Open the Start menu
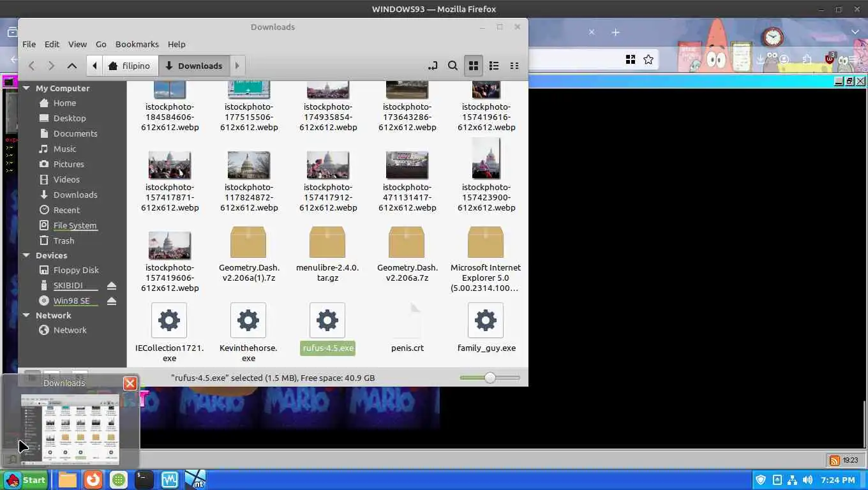 point(26,480)
